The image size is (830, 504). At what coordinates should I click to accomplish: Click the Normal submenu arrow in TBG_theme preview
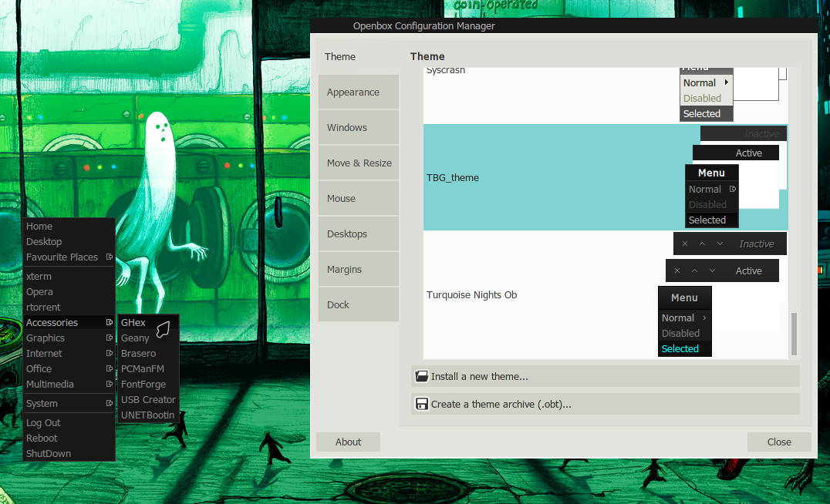pos(733,189)
